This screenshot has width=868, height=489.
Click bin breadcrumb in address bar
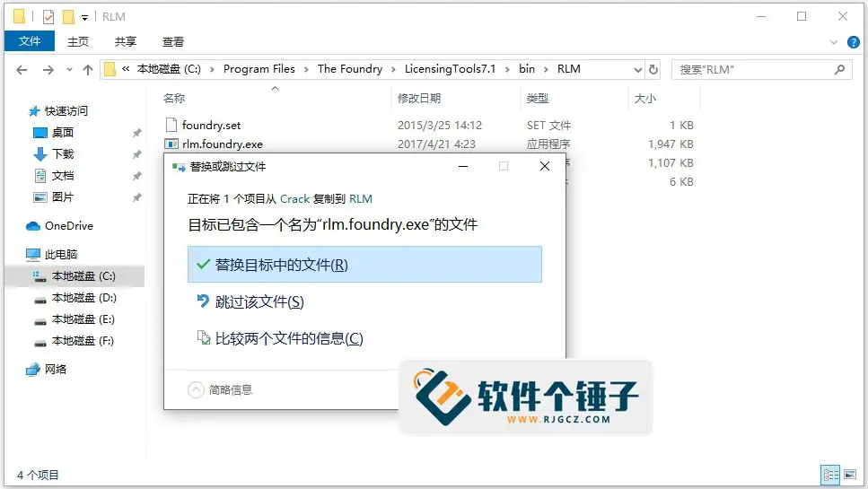tap(526, 69)
